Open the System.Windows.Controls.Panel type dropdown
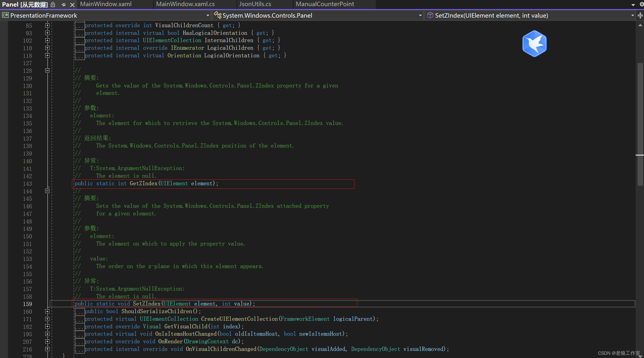The height and width of the screenshot is (358, 644). 420,15
